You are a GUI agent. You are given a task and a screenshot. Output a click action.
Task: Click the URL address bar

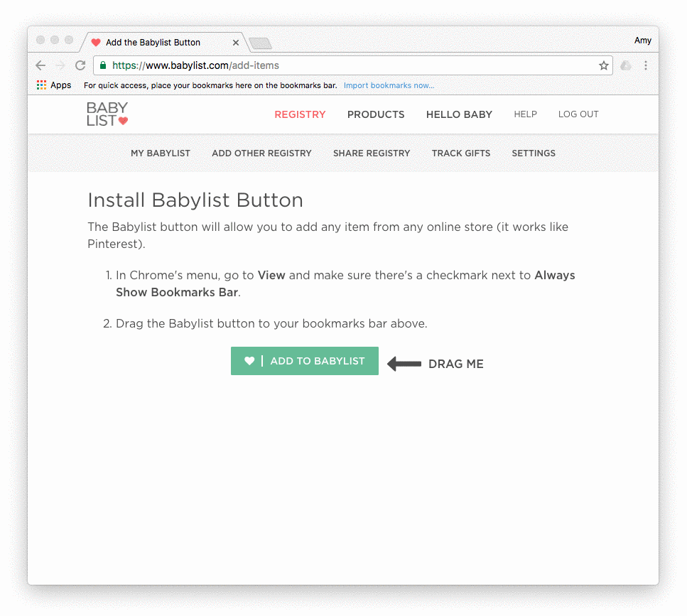[352, 65]
